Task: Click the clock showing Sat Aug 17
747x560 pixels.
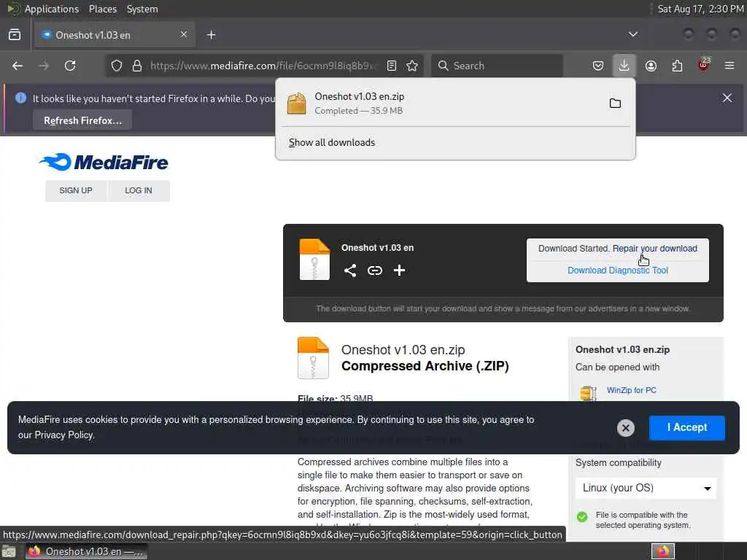Action: pos(700,9)
